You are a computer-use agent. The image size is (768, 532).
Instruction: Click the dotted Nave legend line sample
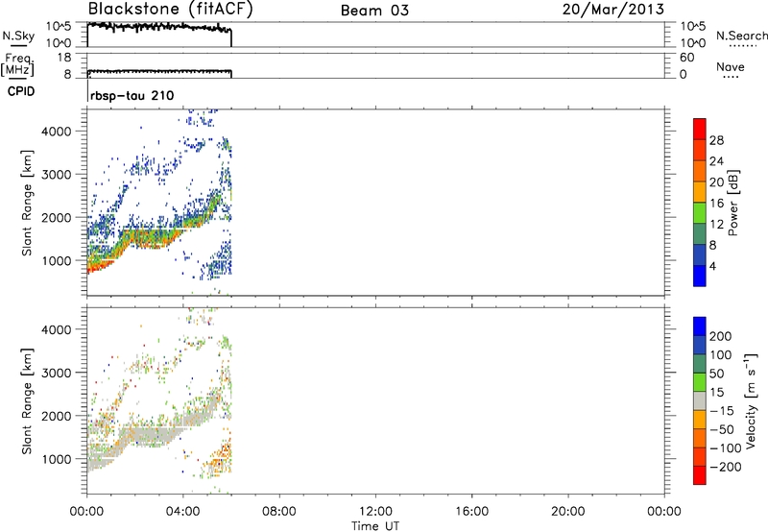click(x=732, y=77)
